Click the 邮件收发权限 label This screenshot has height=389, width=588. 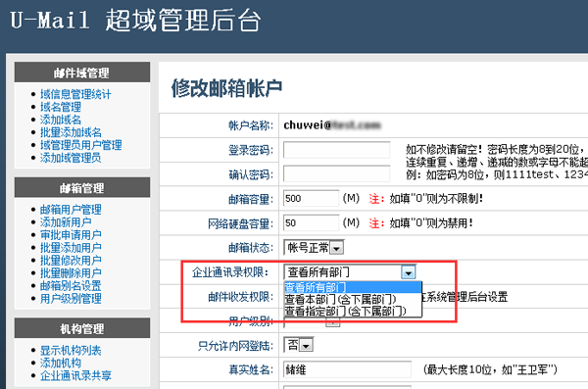[241, 297]
